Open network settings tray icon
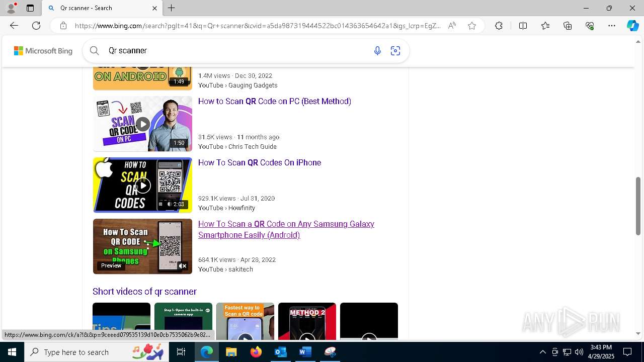The width and height of the screenshot is (644, 362). 567,352
